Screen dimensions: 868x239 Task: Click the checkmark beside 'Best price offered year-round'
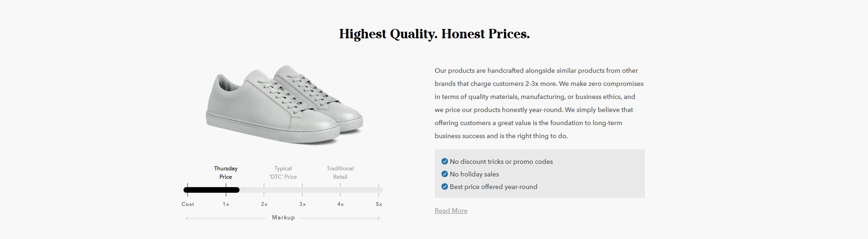[444, 187]
